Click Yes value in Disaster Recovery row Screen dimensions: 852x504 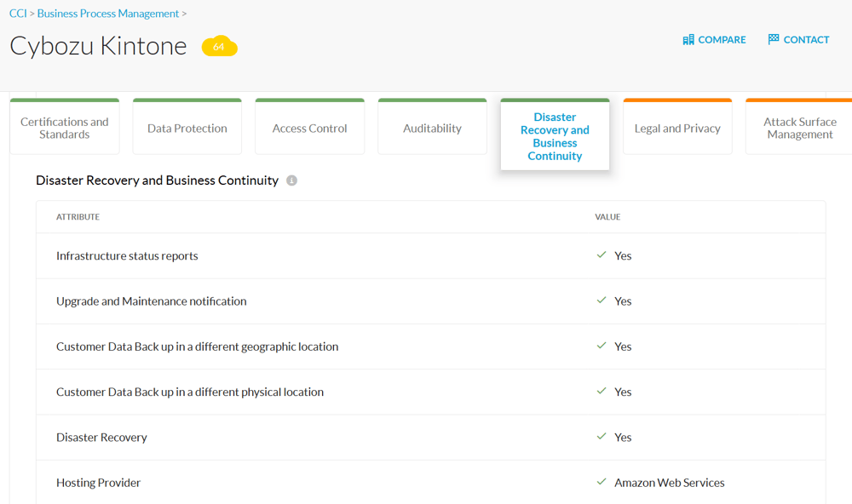[x=623, y=438]
